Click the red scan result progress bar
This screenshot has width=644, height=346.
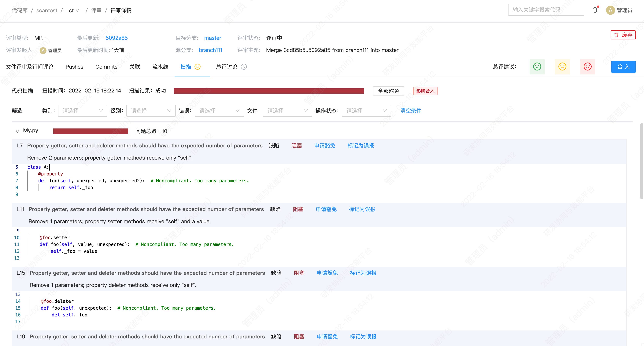(x=269, y=91)
